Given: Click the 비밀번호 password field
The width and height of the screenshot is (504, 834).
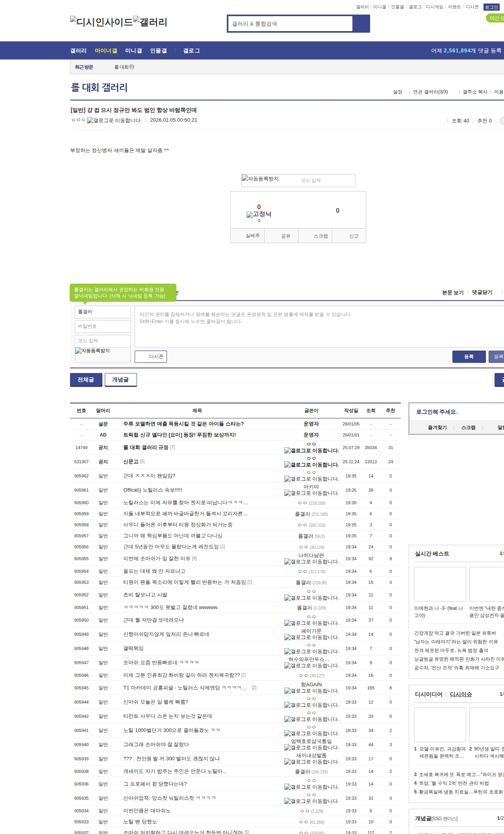Looking at the screenshot, I should point(103,326).
